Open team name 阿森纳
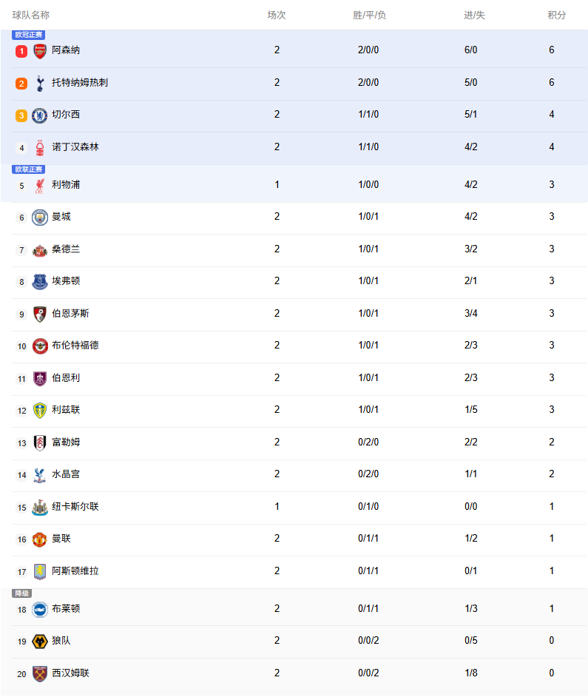Viewport: 588px width, 700px height. click(x=66, y=50)
